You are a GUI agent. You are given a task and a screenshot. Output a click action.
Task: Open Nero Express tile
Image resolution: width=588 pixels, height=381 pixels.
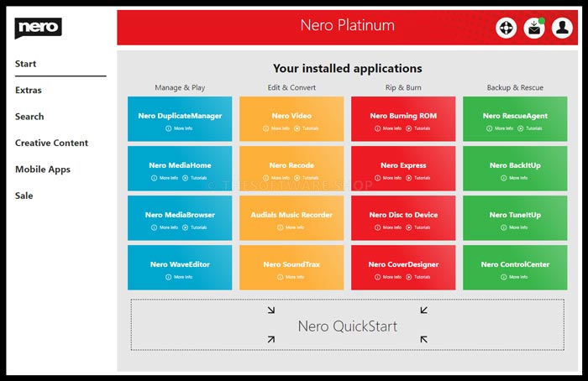click(x=403, y=168)
